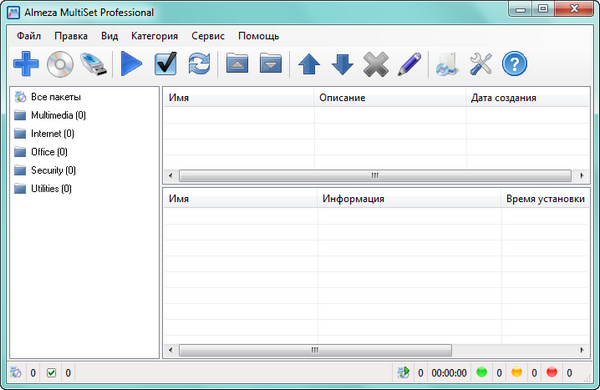Viewport: 600px width, 390px height.
Task: Click the green status circle indicator
Action: 481,372
